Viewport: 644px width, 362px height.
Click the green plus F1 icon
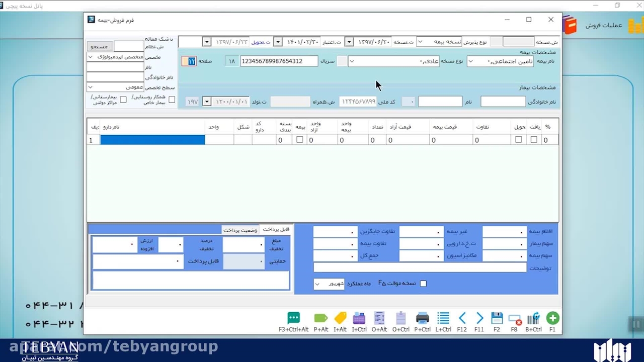click(x=552, y=318)
